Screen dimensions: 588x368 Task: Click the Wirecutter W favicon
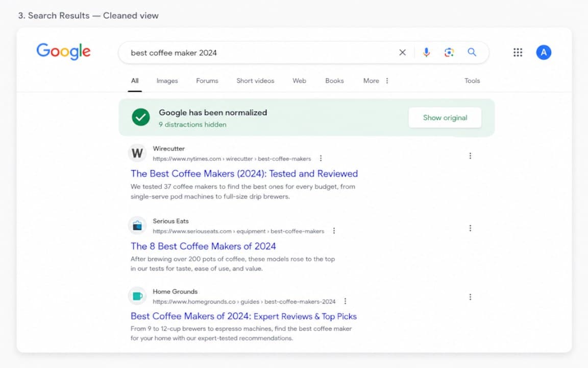(x=137, y=153)
